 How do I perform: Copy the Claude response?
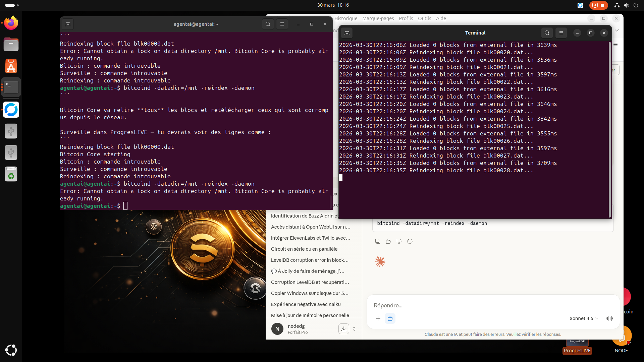pyautogui.click(x=378, y=241)
